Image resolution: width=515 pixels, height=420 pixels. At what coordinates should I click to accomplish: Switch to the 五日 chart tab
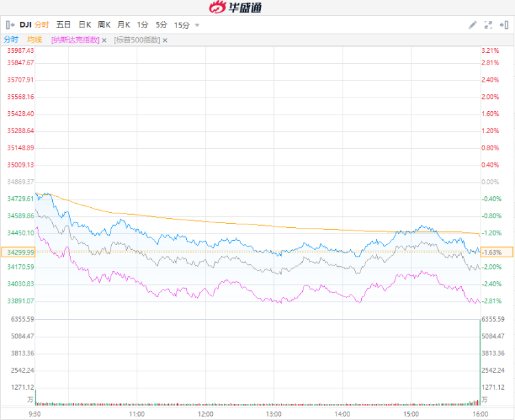[x=63, y=25]
